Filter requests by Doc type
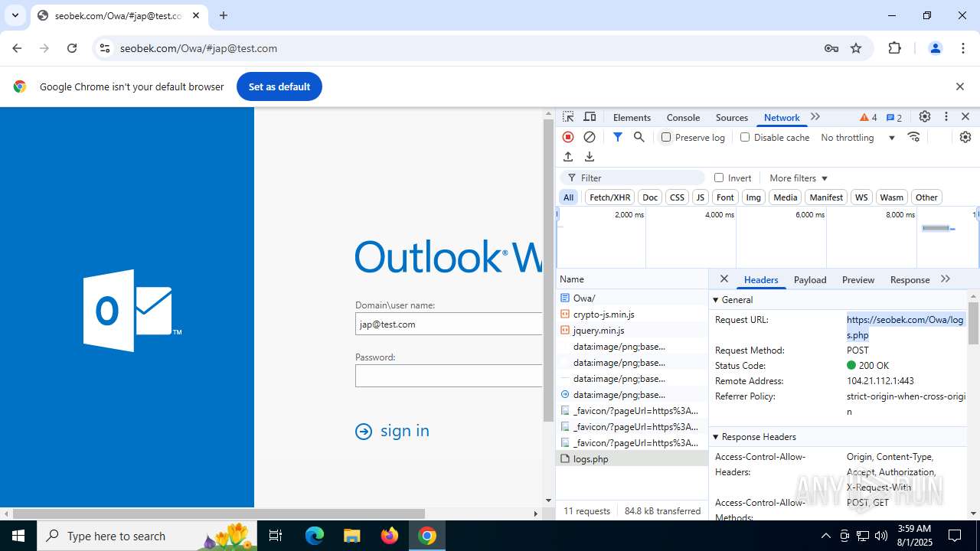This screenshot has width=980, height=551. point(650,197)
